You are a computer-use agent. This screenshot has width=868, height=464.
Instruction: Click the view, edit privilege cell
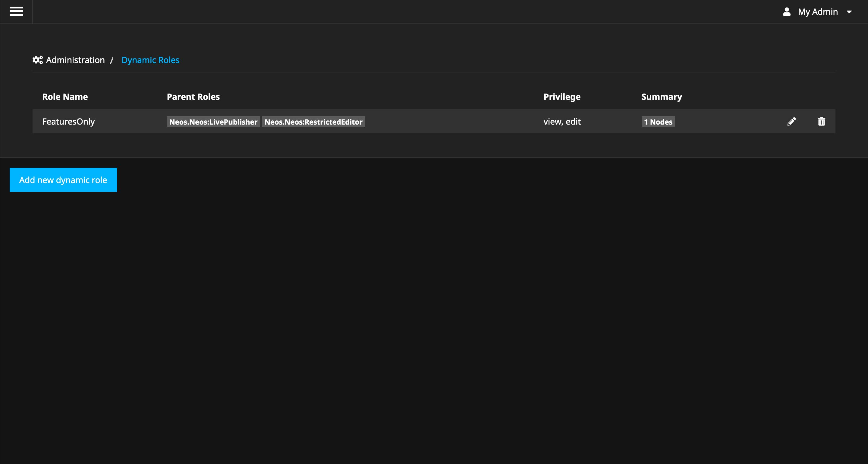click(x=562, y=121)
